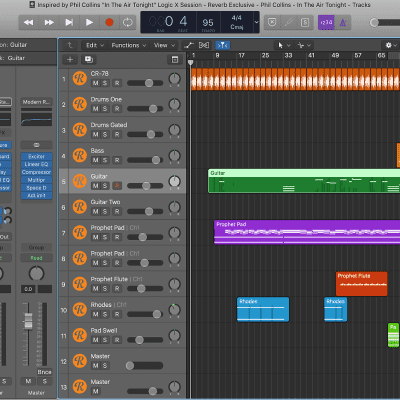Toggle the blue Catch Playhead button
This screenshot has width=400, height=400.
click(222, 45)
